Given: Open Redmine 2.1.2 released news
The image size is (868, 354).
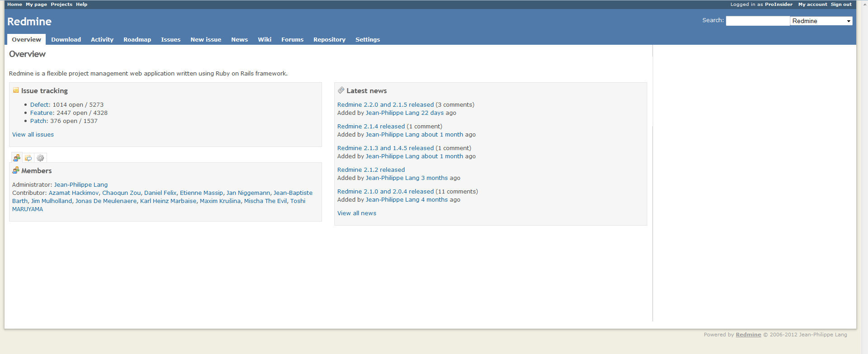Looking at the screenshot, I should coord(371,170).
